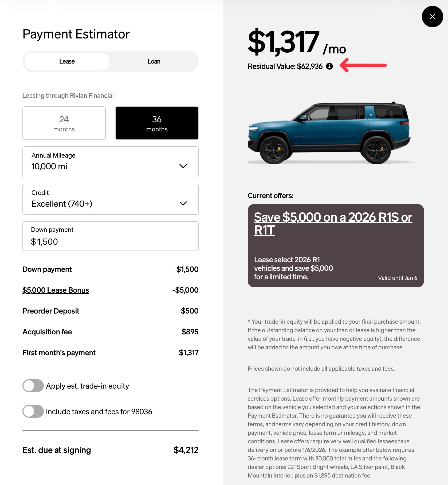This screenshot has height=485, width=448.
Task: Switch to the Loan tab
Action: pos(154,61)
